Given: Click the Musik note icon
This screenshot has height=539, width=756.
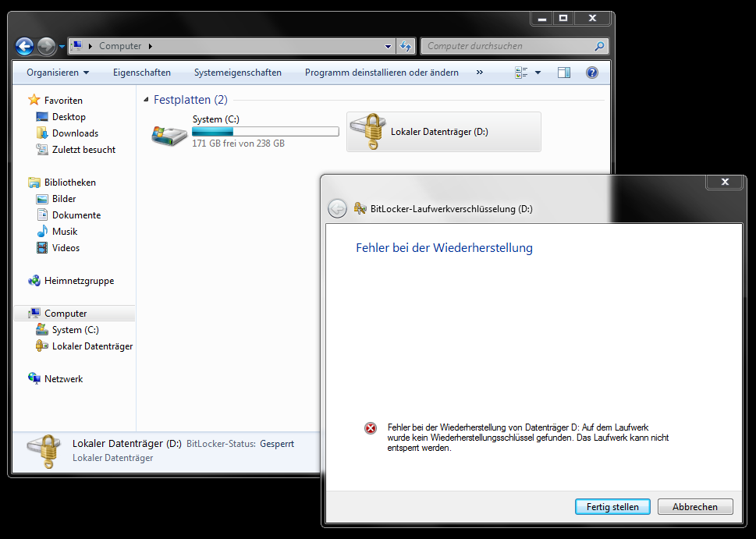Looking at the screenshot, I should (42, 231).
